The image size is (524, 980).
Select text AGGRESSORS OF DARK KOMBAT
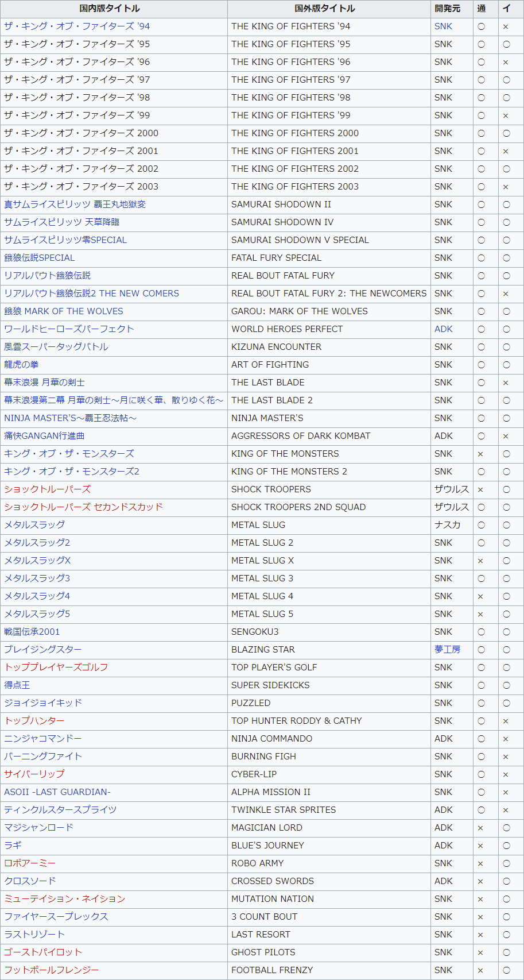click(x=301, y=436)
